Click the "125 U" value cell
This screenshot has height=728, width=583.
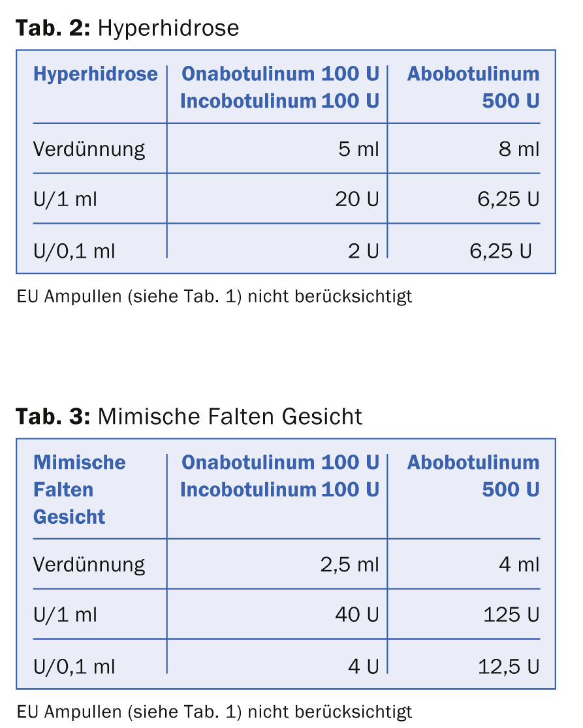pyautogui.click(x=511, y=614)
